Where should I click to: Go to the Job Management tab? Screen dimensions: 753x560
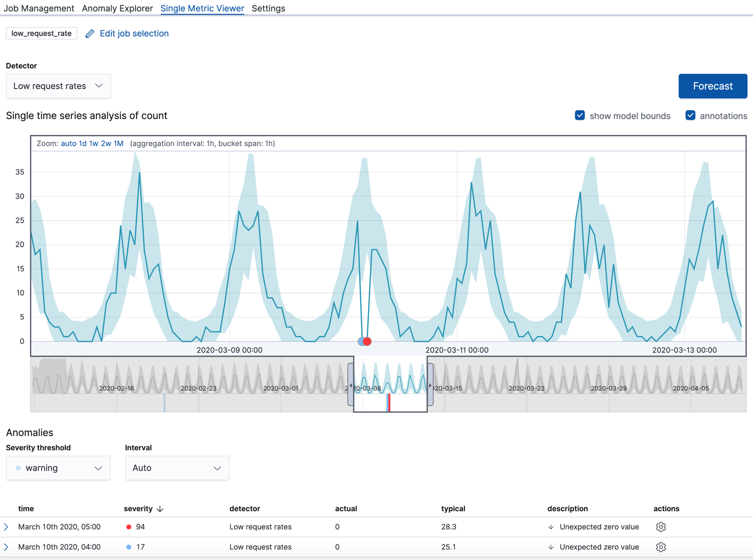tap(39, 8)
